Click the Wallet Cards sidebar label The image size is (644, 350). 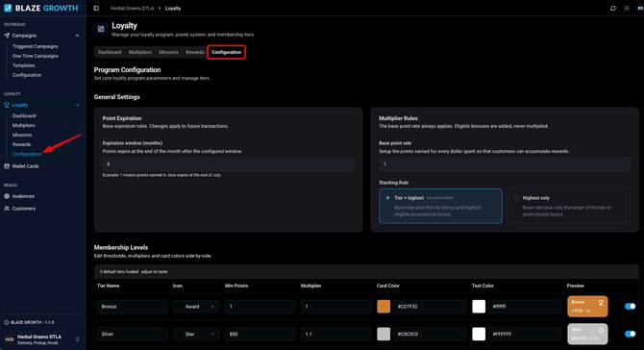[x=25, y=166]
